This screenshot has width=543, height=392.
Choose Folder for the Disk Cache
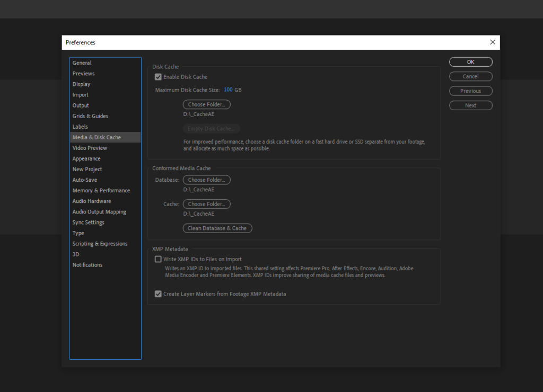206,105
